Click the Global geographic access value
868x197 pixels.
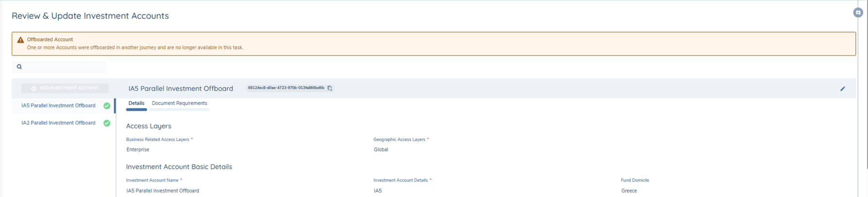pos(381,150)
